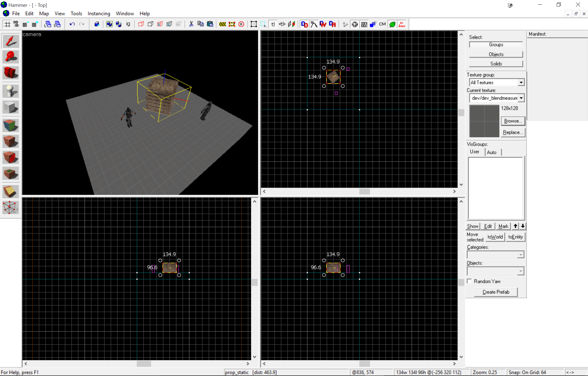The width and height of the screenshot is (588, 376).
Task: Click the Groups select button
Action: [496, 45]
